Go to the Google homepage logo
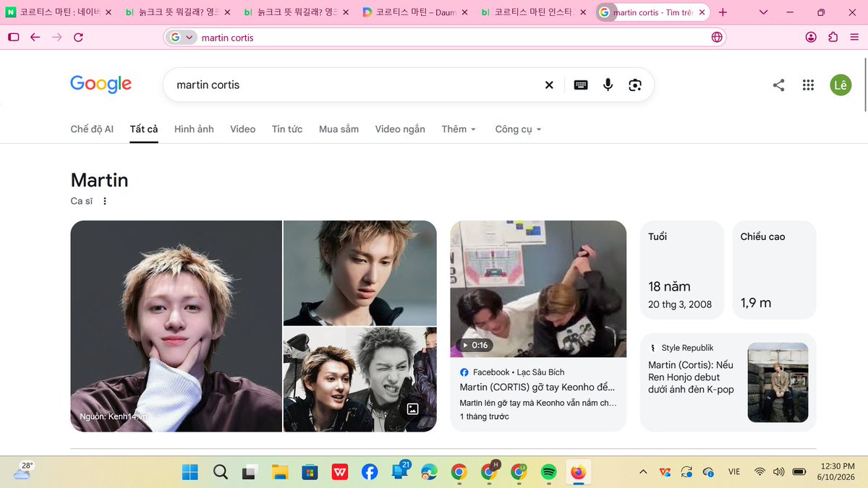The image size is (868, 488). point(101,85)
